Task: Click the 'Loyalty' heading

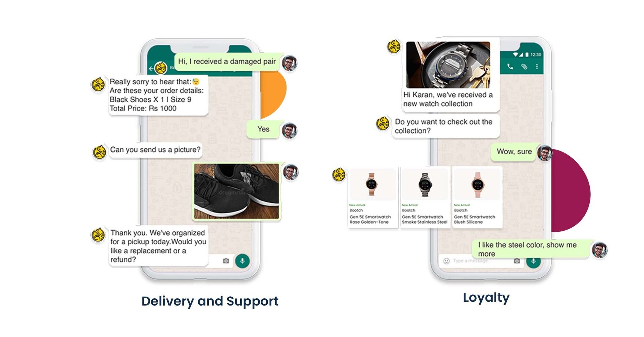Action: (x=486, y=298)
